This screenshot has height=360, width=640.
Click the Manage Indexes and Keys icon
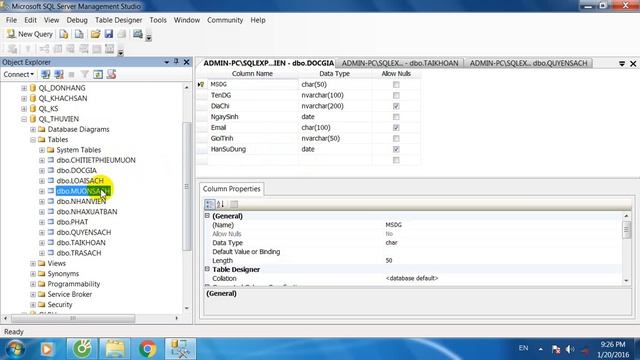pyautogui.click(x=58, y=49)
